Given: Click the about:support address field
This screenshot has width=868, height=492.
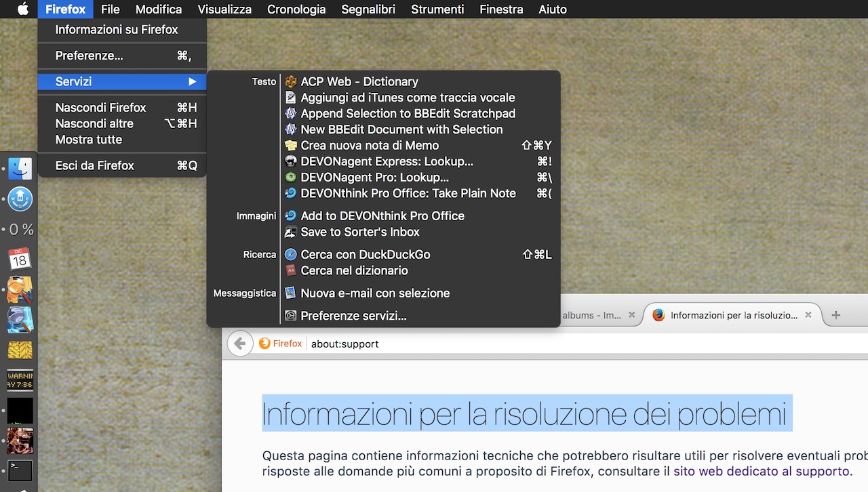Looking at the screenshot, I should pyautogui.click(x=587, y=344).
